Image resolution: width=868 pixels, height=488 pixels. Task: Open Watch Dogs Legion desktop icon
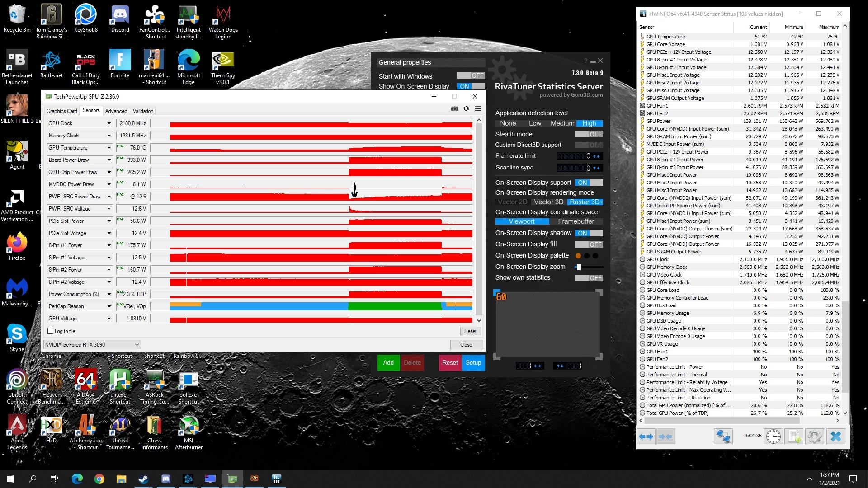coord(223,22)
